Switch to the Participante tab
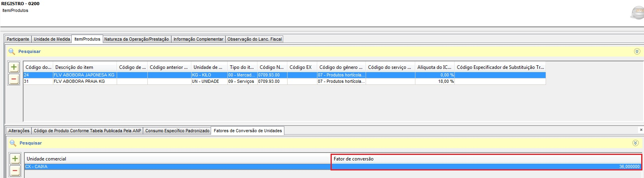Image resolution: width=644 pixels, height=178 pixels. 18,39
